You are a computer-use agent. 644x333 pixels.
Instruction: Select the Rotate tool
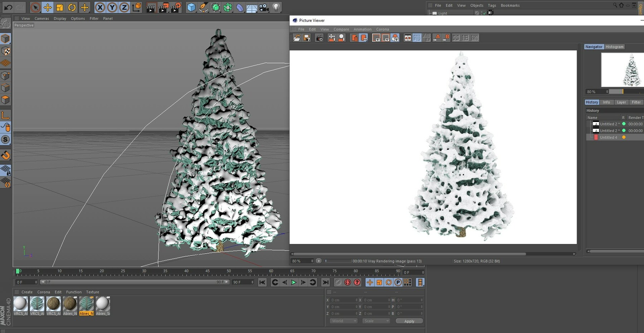(x=72, y=7)
